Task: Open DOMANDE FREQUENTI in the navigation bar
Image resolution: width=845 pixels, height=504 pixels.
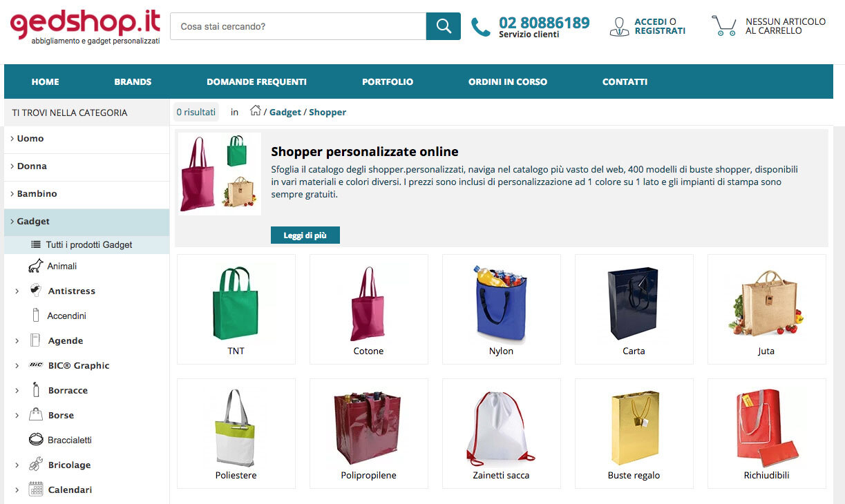Action: pyautogui.click(x=256, y=81)
